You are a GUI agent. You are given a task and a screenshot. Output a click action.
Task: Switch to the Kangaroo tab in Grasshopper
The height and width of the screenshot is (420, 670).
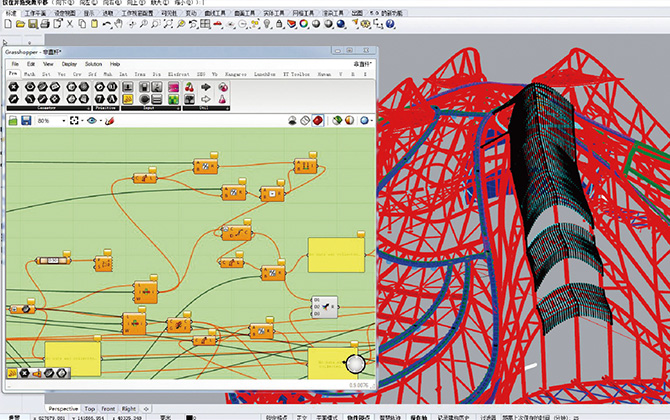[235, 74]
